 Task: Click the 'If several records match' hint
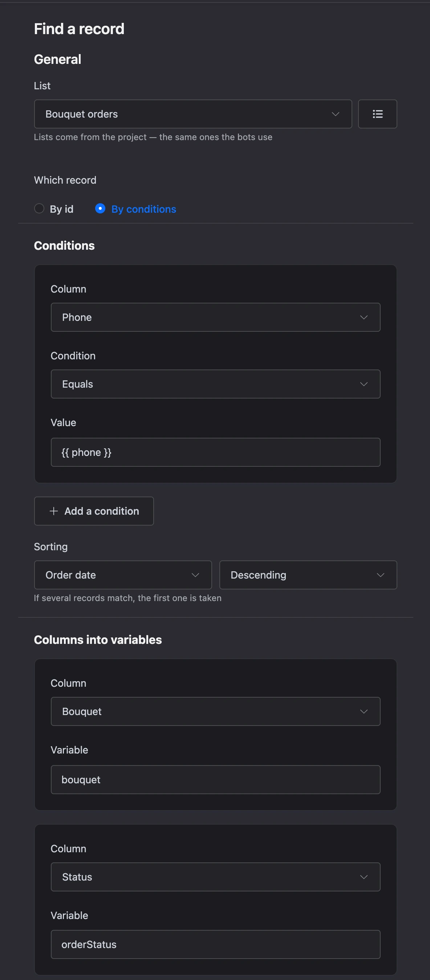click(127, 598)
